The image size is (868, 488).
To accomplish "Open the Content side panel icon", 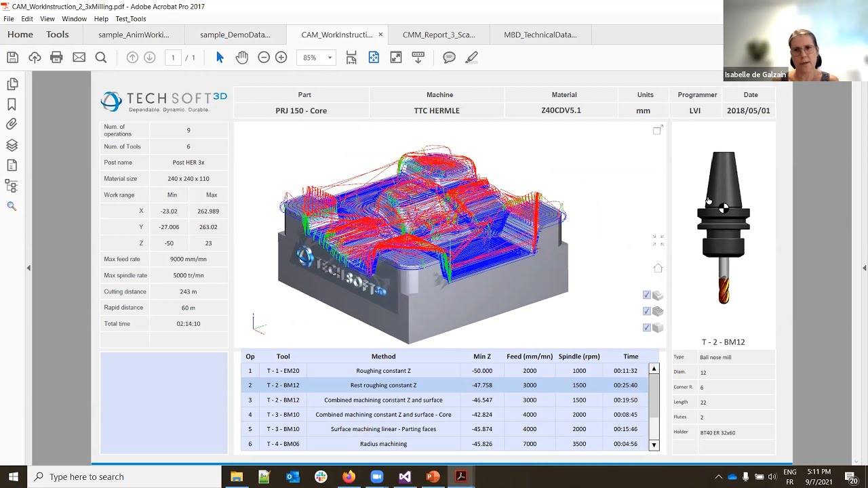I will coord(12,165).
